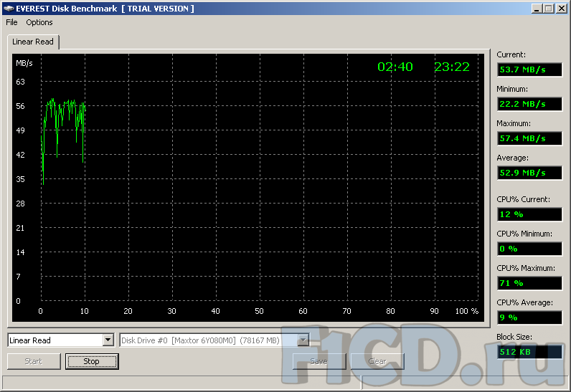Close the EVEREST Disk Benchmark window
The width and height of the screenshot is (571, 392).
[562, 9]
